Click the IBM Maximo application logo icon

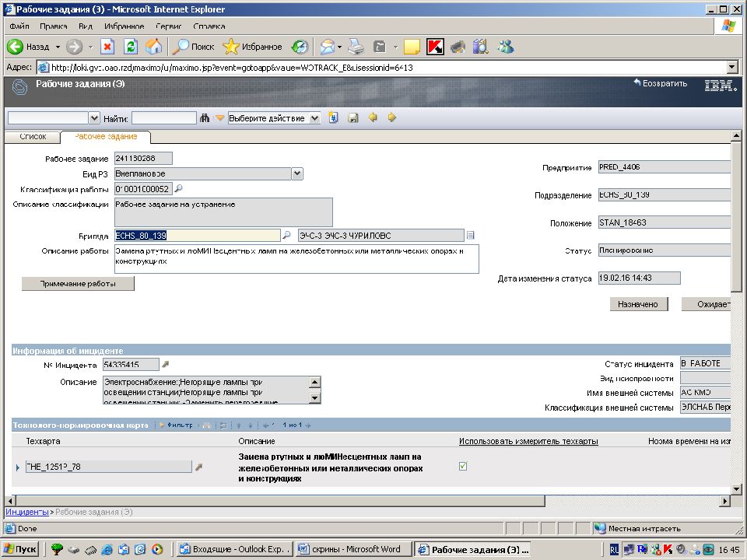(19, 87)
